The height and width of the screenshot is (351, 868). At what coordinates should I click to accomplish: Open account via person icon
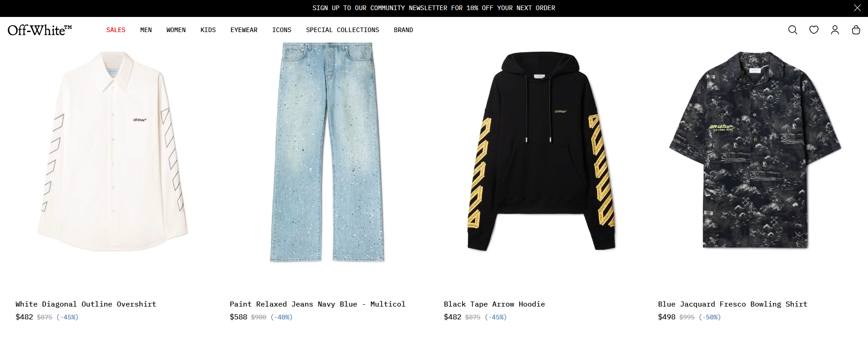[x=835, y=30]
